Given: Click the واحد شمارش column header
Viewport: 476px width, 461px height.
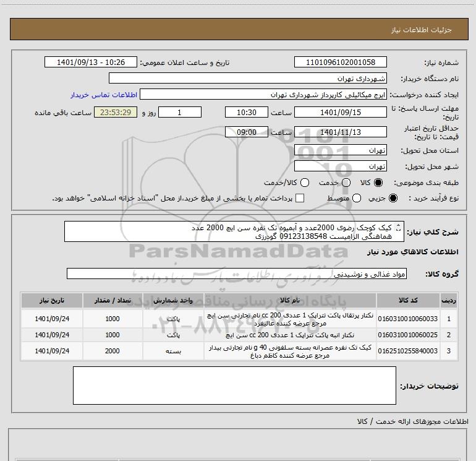Looking at the screenshot, I should pos(173,301).
